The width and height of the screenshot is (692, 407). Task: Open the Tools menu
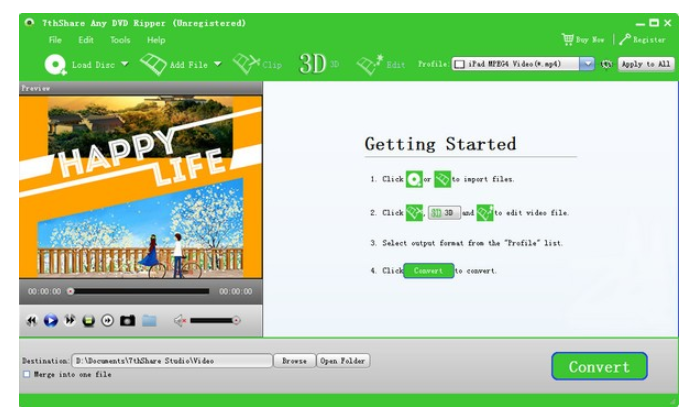(x=120, y=40)
